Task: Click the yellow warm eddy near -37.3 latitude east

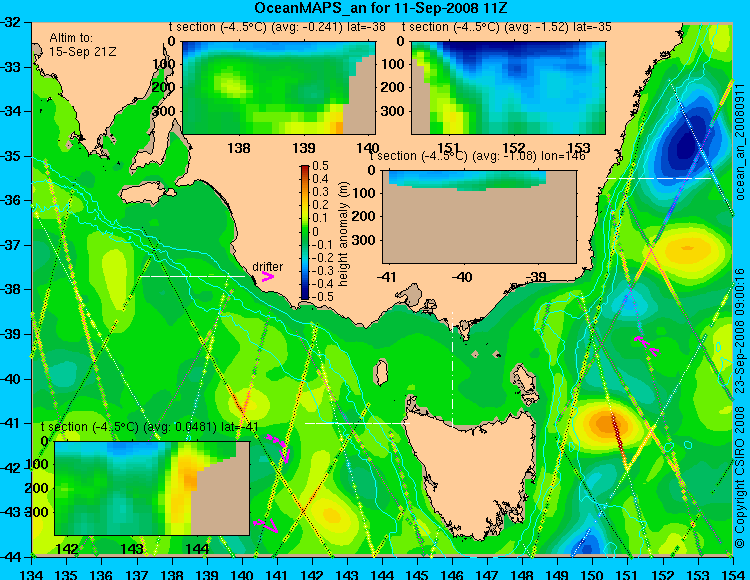Action: pyautogui.click(x=687, y=249)
